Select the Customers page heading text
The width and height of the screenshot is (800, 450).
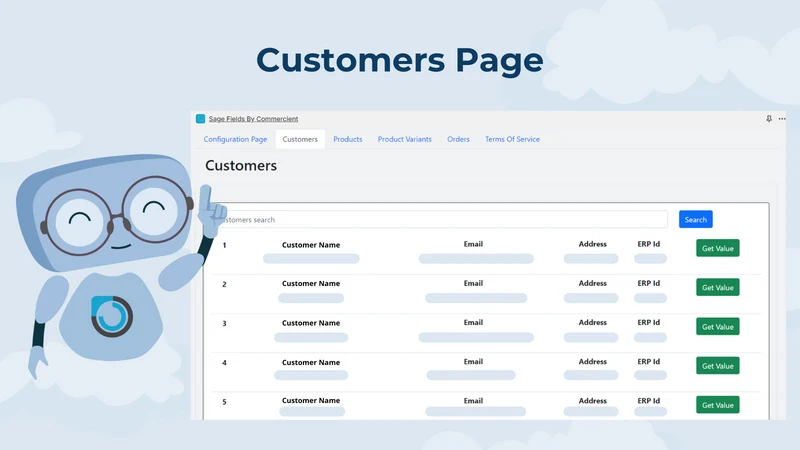[241, 166]
